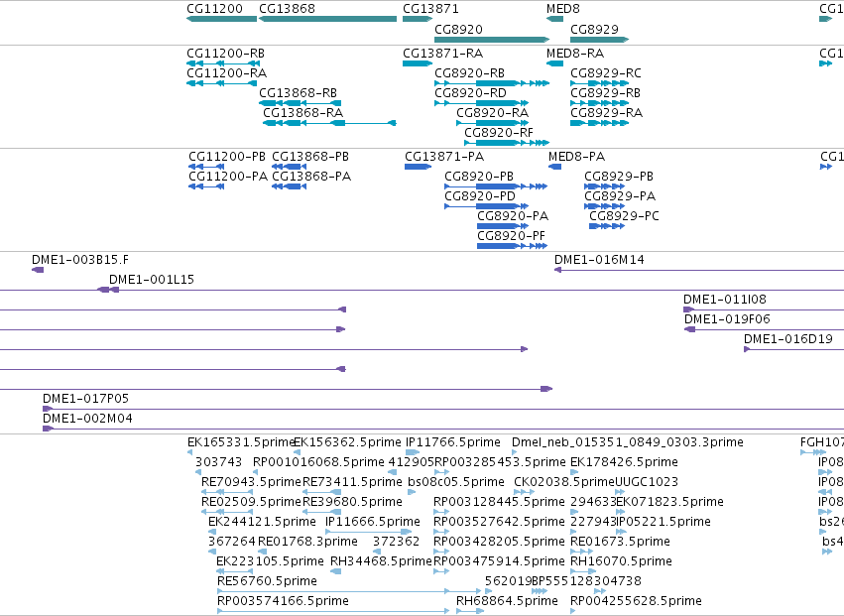Screen dimensions: 844x616
Task: Click the MED8-RA transcript label
Action: [575, 54]
